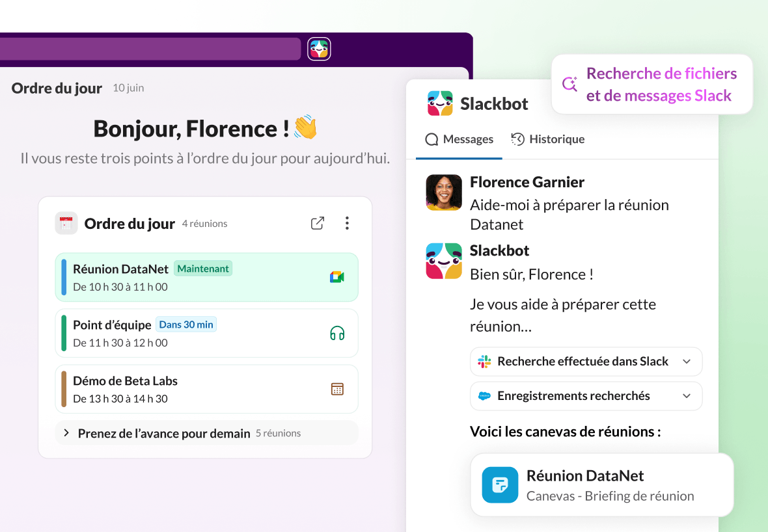
Task: Click the headphones huddle icon for Point d'équipe
Action: 336,334
